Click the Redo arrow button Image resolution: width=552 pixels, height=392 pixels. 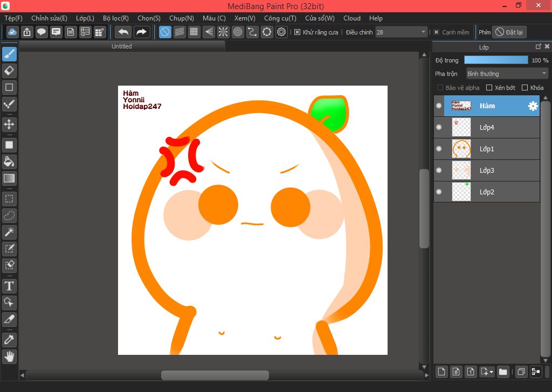[x=142, y=32]
